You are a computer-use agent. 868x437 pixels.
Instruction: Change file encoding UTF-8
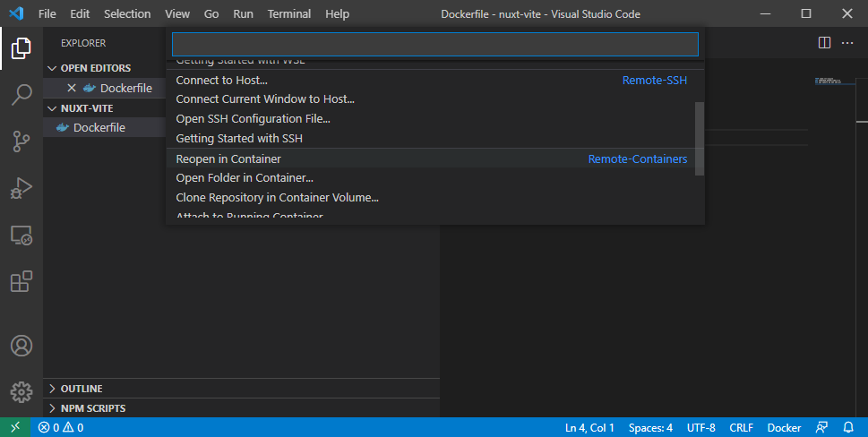pyautogui.click(x=700, y=427)
